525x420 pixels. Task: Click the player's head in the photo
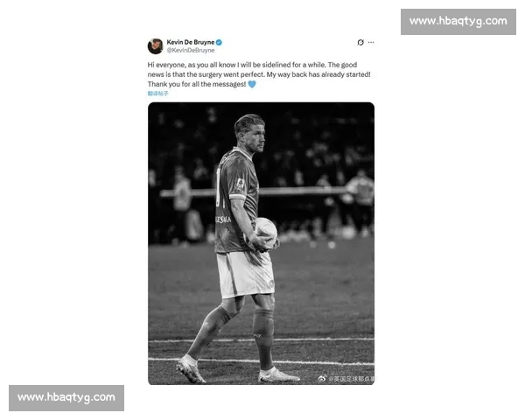248,131
